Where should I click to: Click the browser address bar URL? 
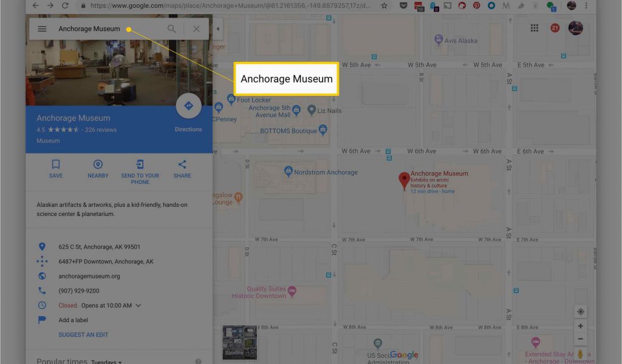pos(230,5)
